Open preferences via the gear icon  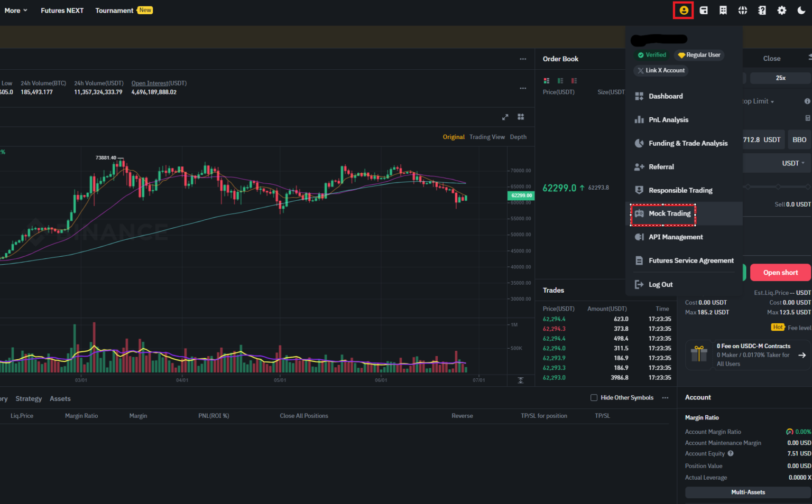click(781, 10)
